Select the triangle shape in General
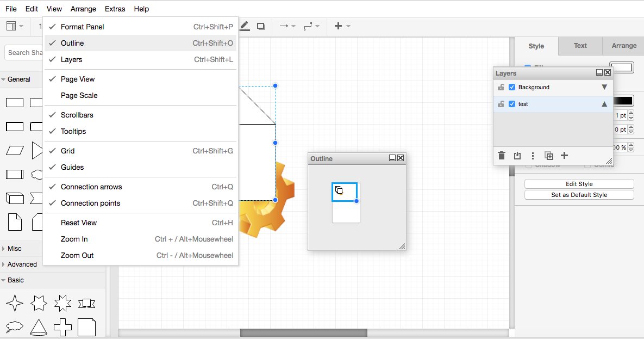The height and width of the screenshot is (339, 644). pos(37,151)
